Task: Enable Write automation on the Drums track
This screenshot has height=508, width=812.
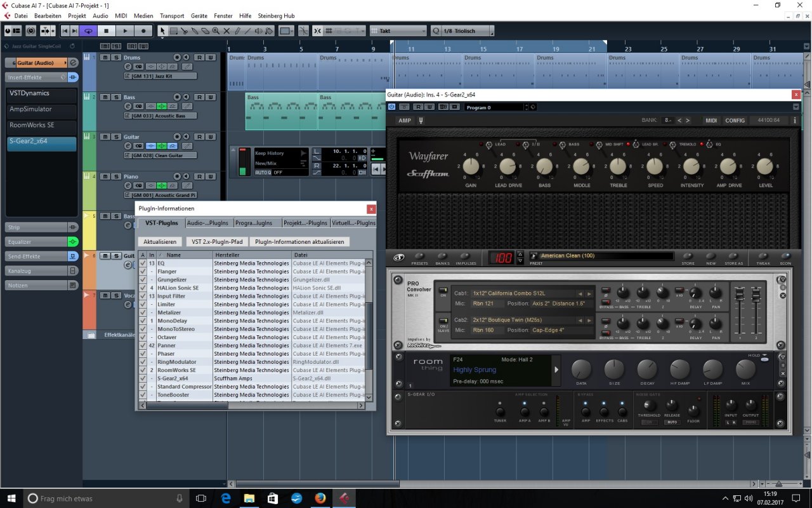Action: (210, 58)
